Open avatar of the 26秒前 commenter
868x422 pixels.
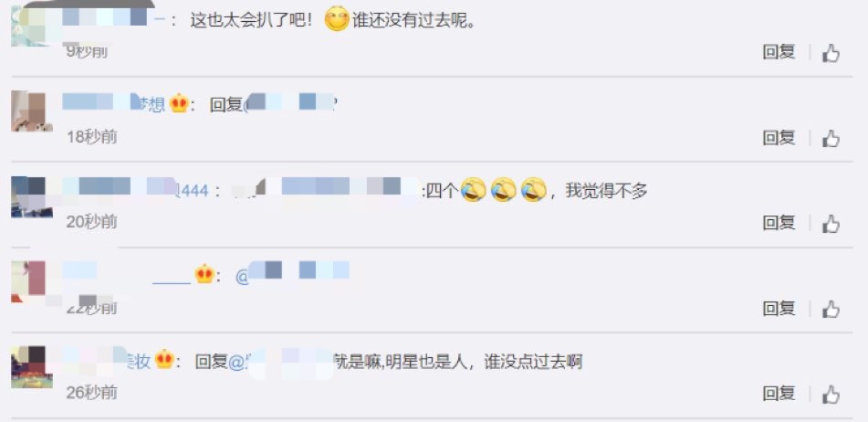click(32, 367)
